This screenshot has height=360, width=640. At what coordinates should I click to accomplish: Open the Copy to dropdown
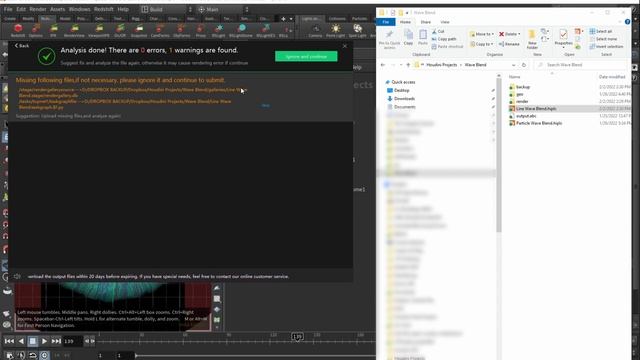pyautogui.click(x=482, y=44)
